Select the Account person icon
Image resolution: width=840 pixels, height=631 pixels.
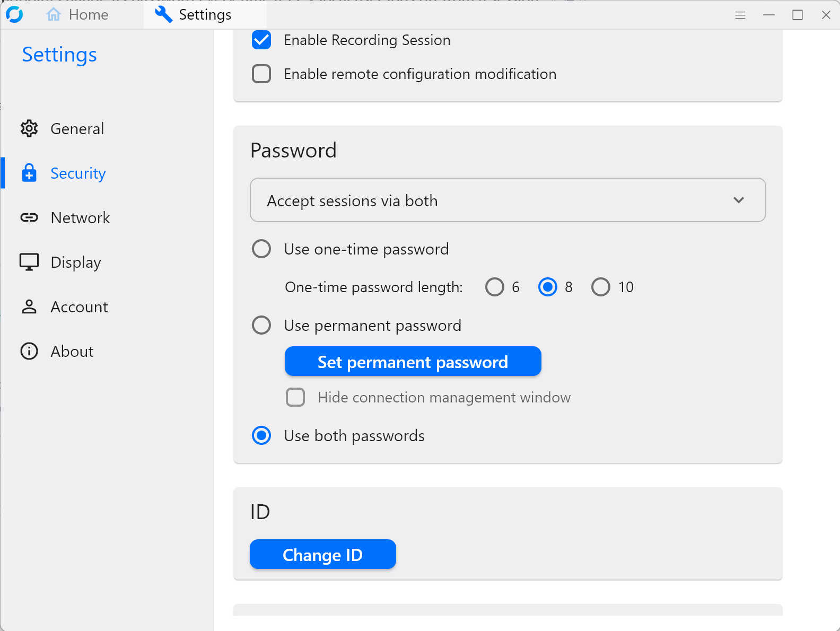click(x=29, y=306)
